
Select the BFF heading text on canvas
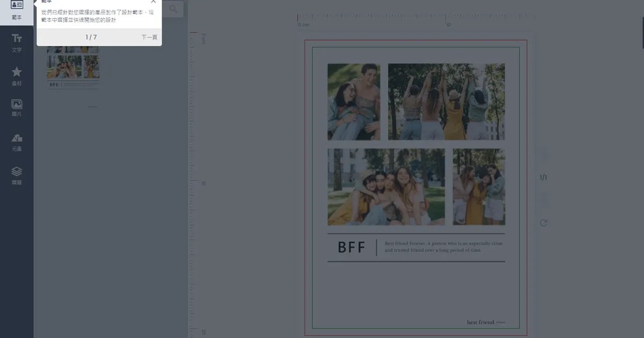coord(352,247)
